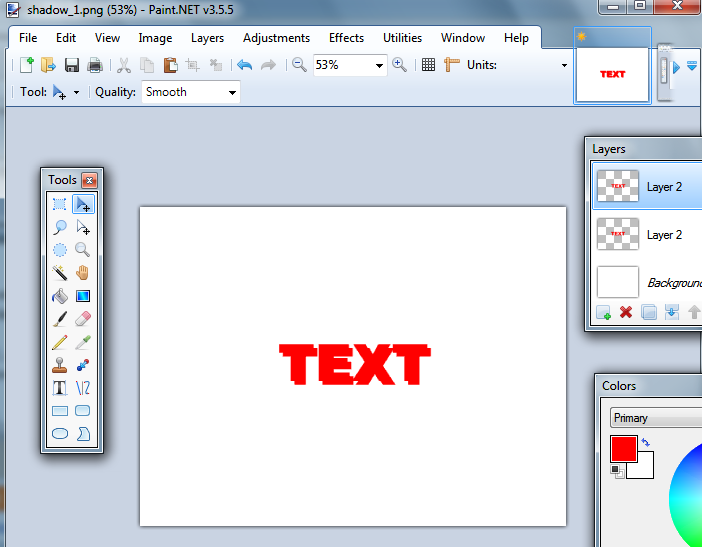Click the Open file toolbar icon
702x547 pixels.
click(x=48, y=65)
